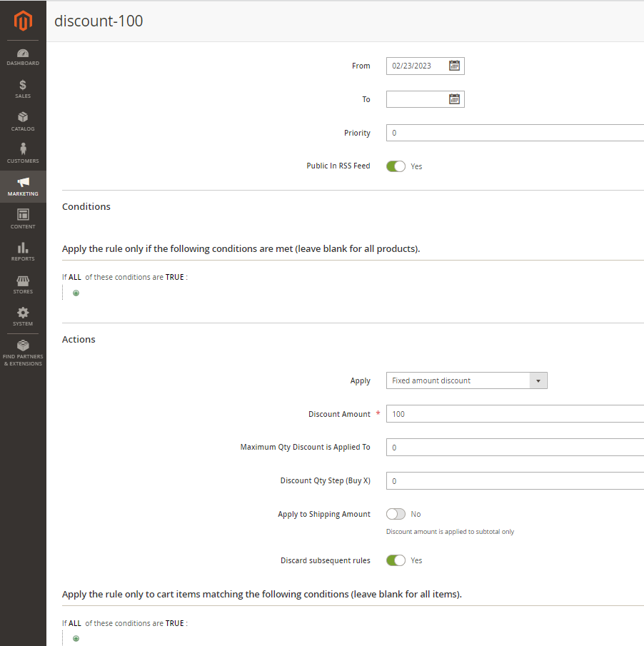Screen dimensions: 644x646
Task: Disable the Public In RSS Feed toggle
Action: [396, 166]
